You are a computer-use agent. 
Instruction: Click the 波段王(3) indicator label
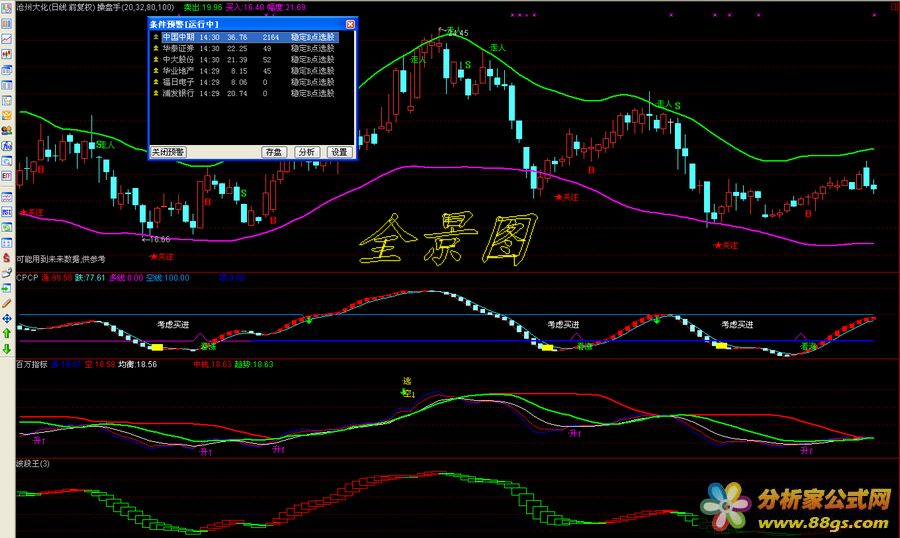coord(33,464)
